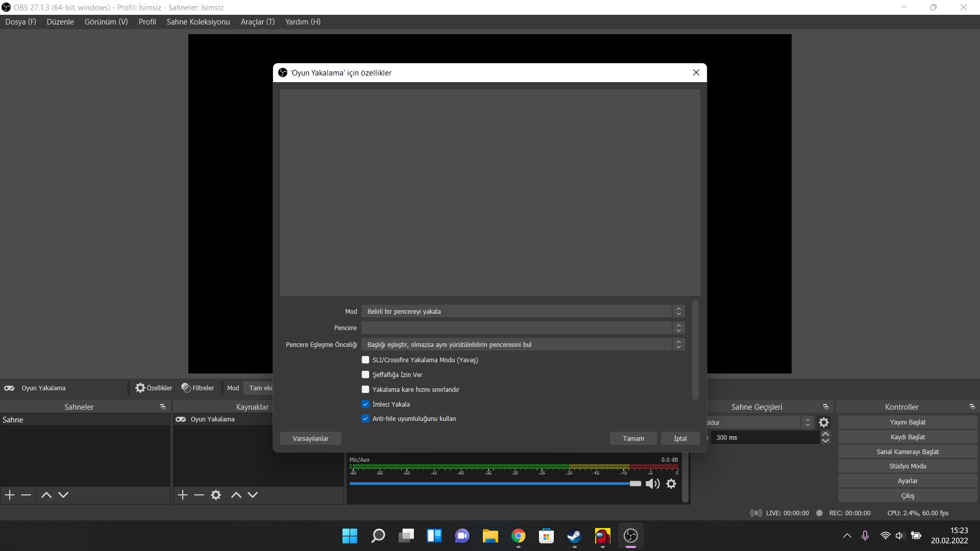
Task: Add a new source with plus icon
Action: tap(183, 495)
